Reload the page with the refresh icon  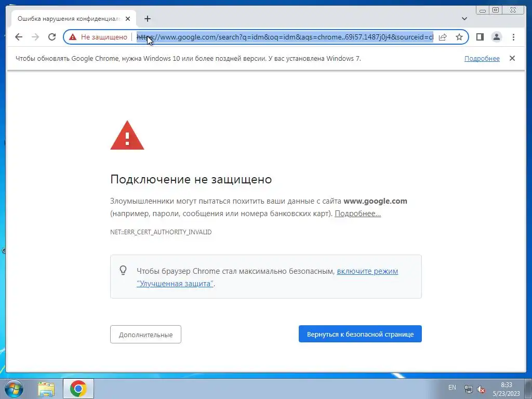pos(52,37)
